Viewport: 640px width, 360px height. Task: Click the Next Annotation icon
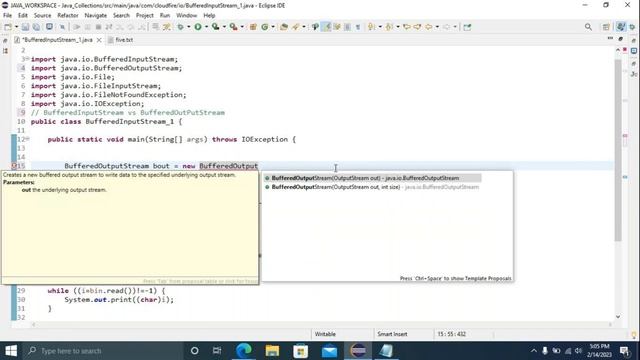[371, 27]
